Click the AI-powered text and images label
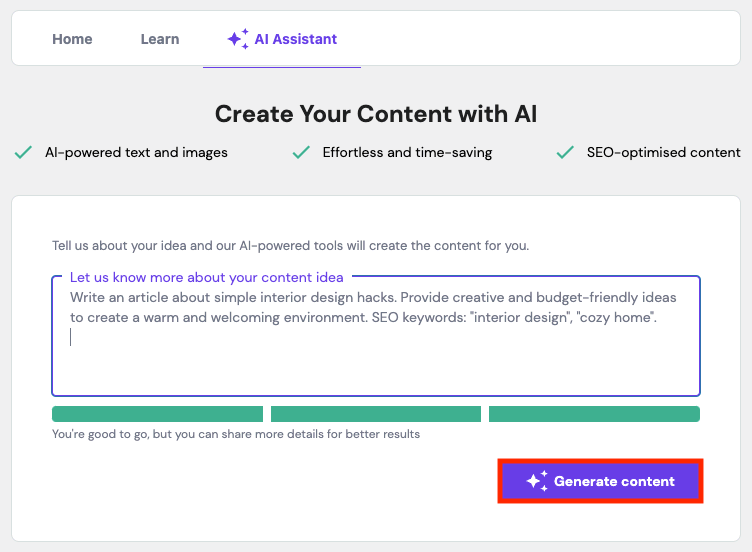 [136, 153]
